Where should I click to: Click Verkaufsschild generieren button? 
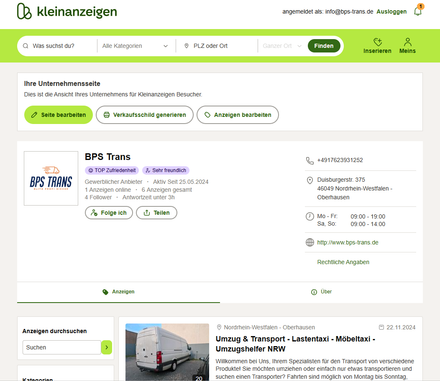[145, 115]
